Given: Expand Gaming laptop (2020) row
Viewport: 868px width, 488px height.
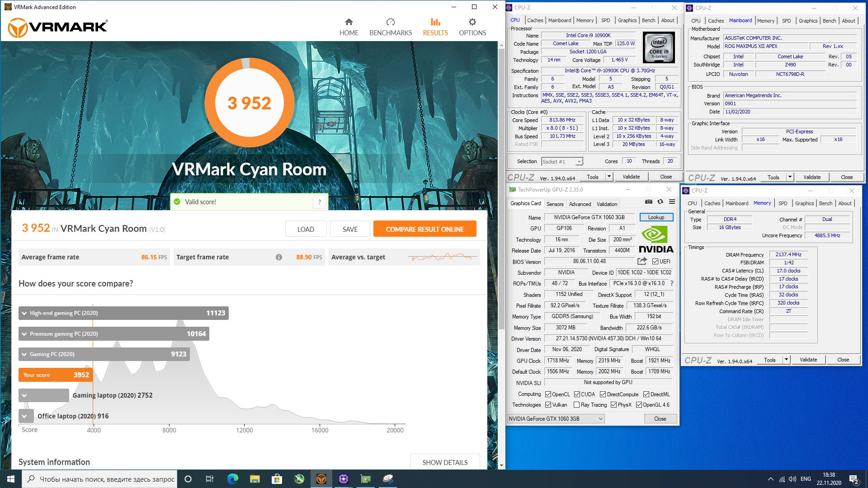Looking at the screenshot, I should point(44,395).
